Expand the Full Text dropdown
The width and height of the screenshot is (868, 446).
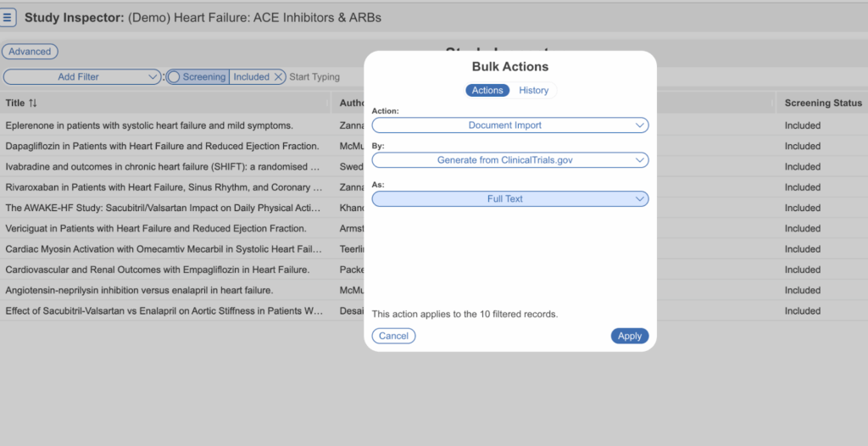tap(509, 199)
